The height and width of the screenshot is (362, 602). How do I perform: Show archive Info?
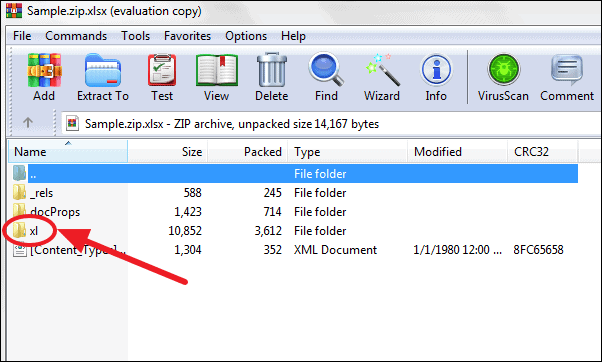(x=436, y=77)
